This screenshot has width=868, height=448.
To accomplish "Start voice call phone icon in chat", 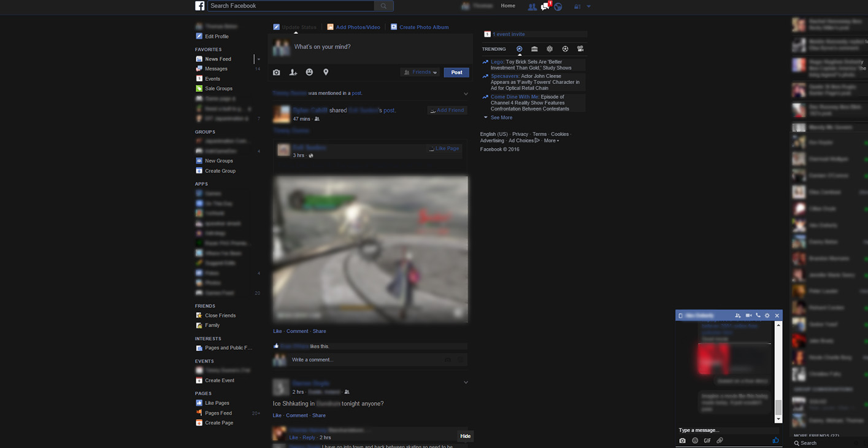I will coord(758,315).
